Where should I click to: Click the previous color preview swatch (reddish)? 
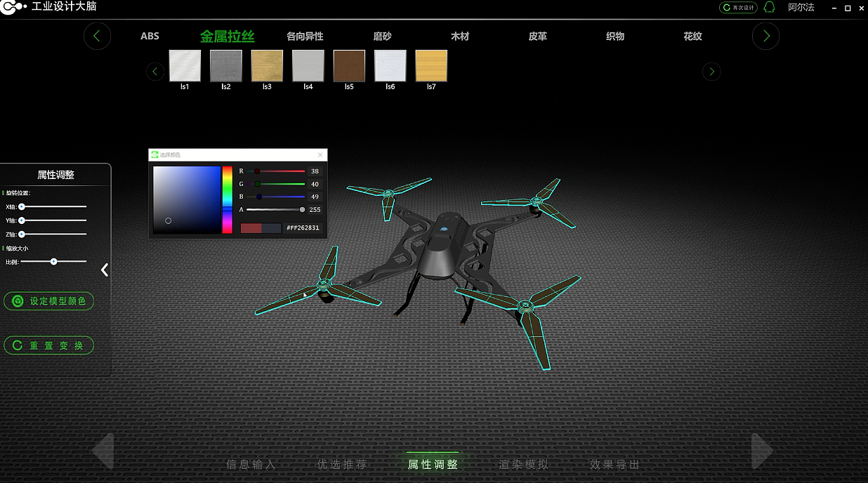click(251, 228)
